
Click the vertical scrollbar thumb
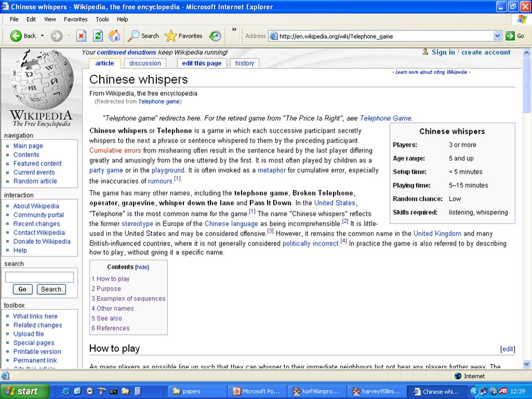526,84
